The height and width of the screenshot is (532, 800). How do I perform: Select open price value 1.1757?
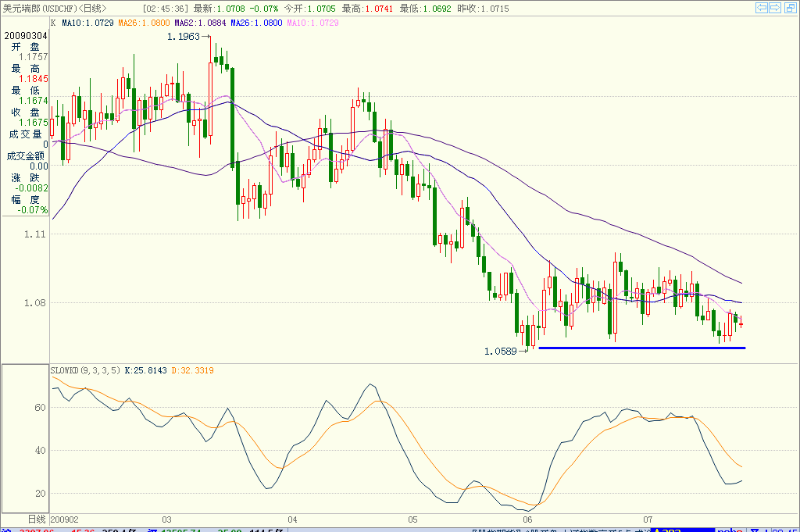[33, 57]
